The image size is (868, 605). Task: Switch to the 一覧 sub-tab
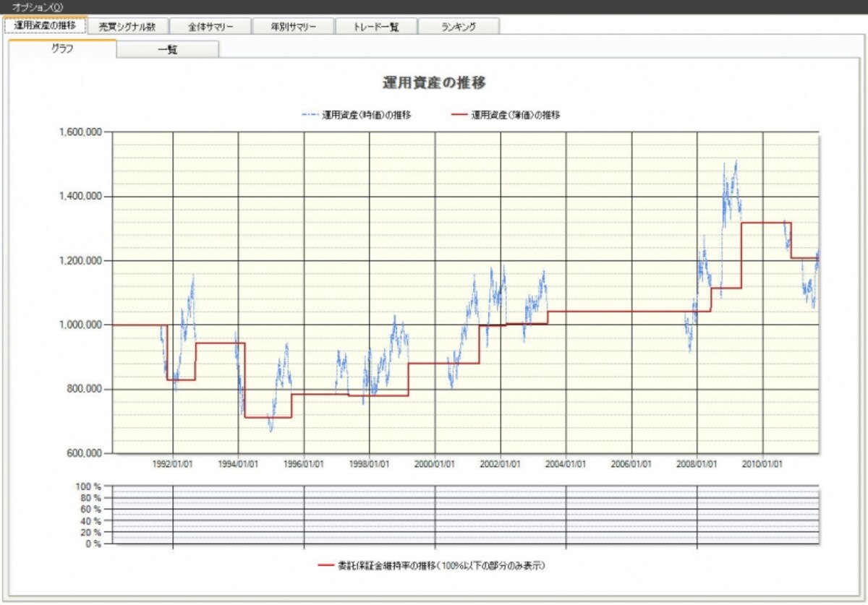point(168,50)
